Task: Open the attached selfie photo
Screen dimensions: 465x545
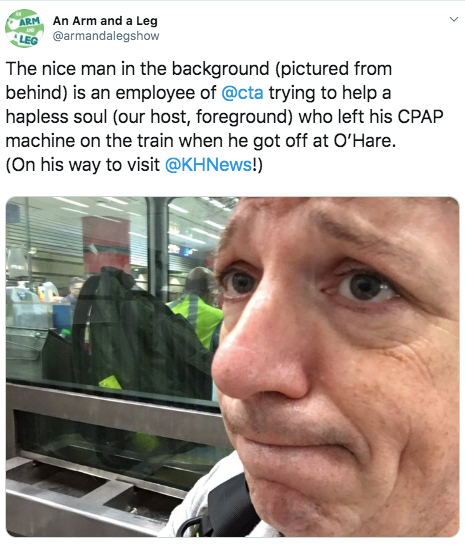Action: coord(232,367)
